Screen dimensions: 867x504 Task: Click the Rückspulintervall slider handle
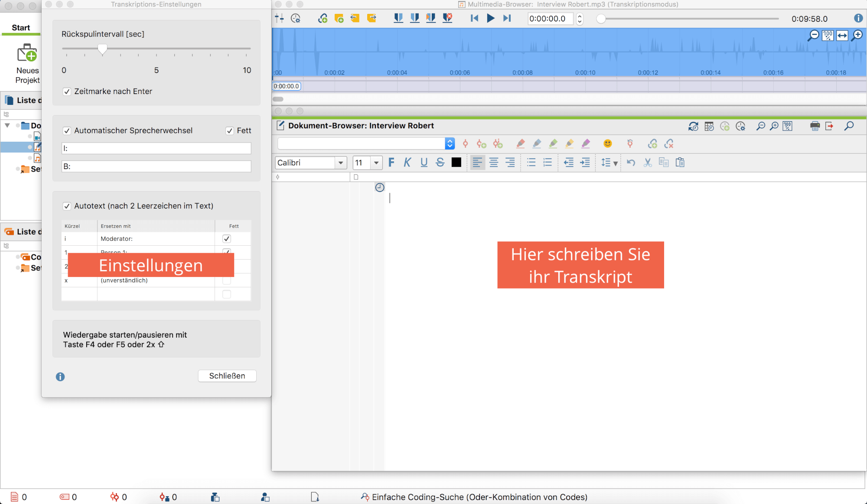pyautogui.click(x=102, y=49)
